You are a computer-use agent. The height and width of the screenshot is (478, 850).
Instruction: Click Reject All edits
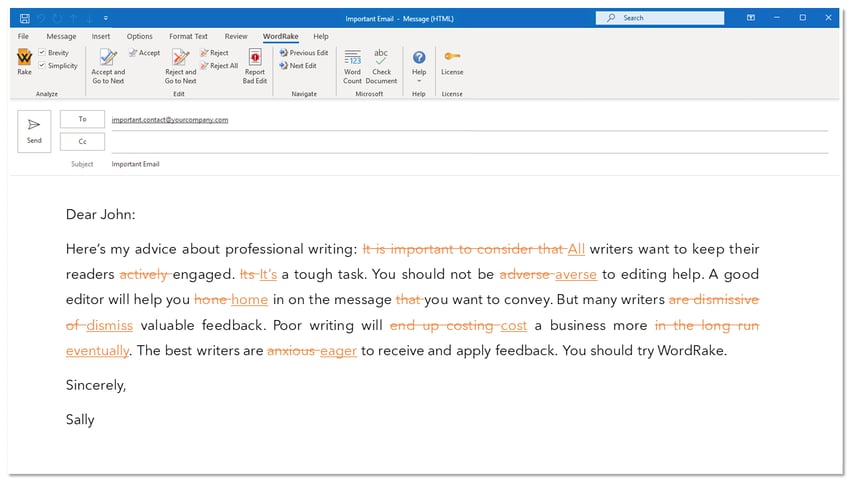tap(218, 66)
